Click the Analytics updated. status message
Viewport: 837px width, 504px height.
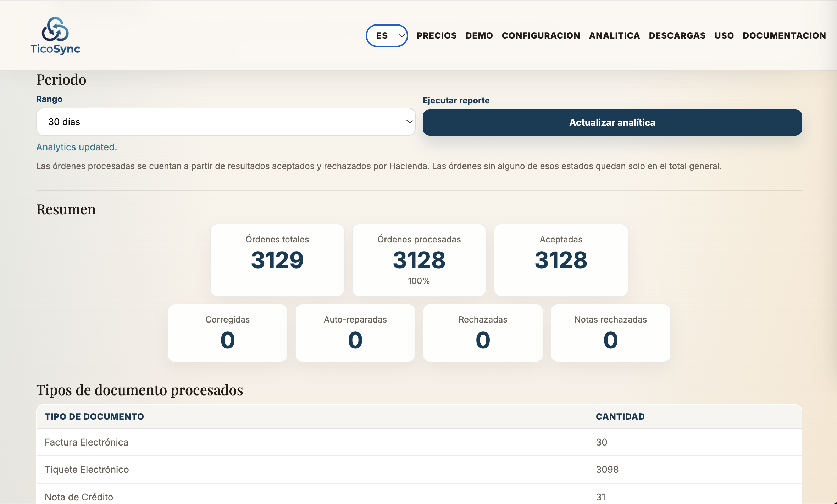pos(77,147)
